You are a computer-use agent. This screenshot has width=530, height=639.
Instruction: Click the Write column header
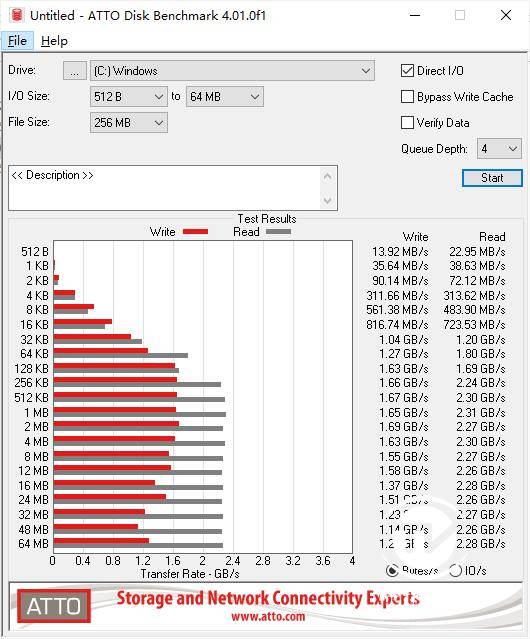pos(415,237)
